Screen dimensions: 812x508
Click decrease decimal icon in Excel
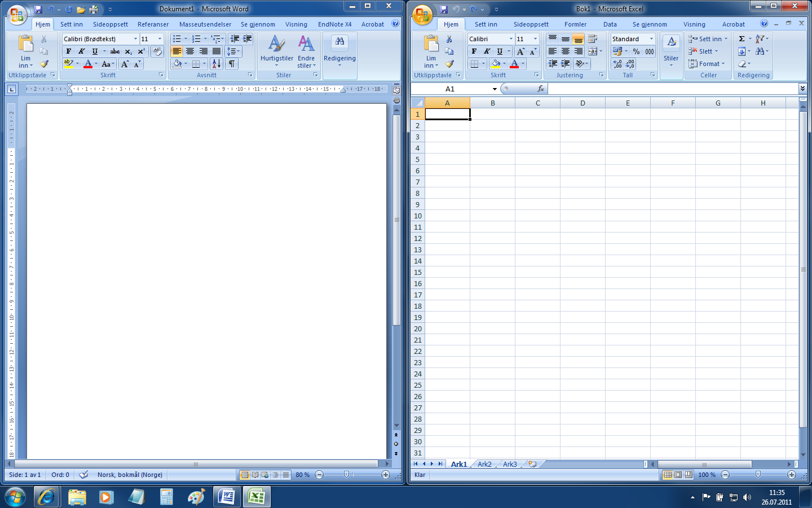(630, 64)
